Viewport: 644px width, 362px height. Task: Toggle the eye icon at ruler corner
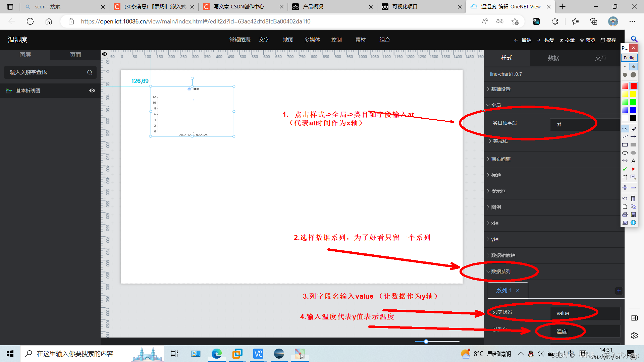point(105,54)
